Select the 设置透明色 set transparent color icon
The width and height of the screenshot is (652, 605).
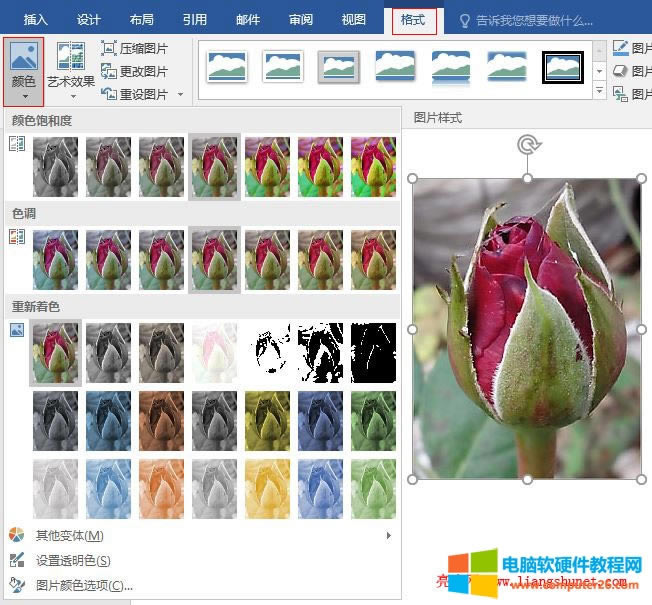(16, 561)
